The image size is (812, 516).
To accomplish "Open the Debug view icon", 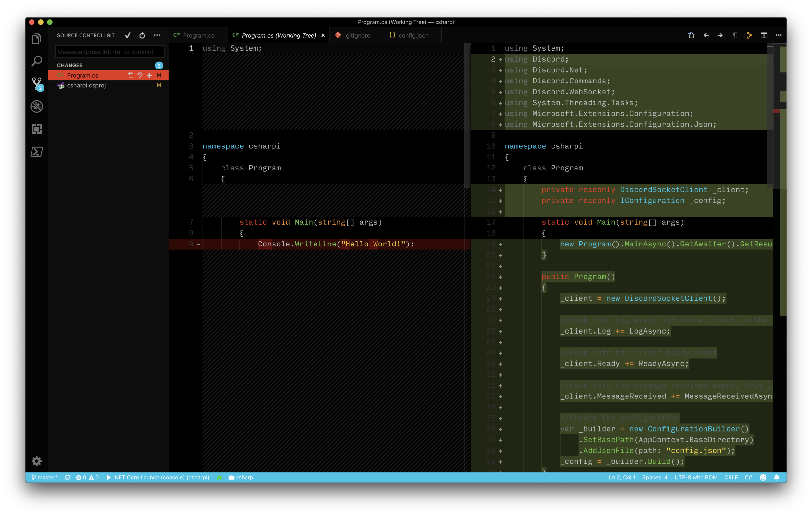I will coord(36,107).
